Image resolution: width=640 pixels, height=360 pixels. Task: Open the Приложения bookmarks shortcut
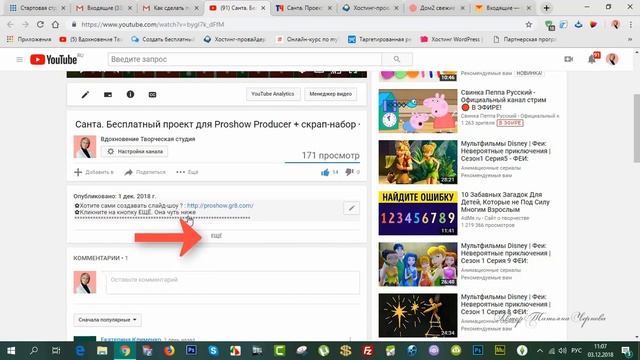click(29, 39)
